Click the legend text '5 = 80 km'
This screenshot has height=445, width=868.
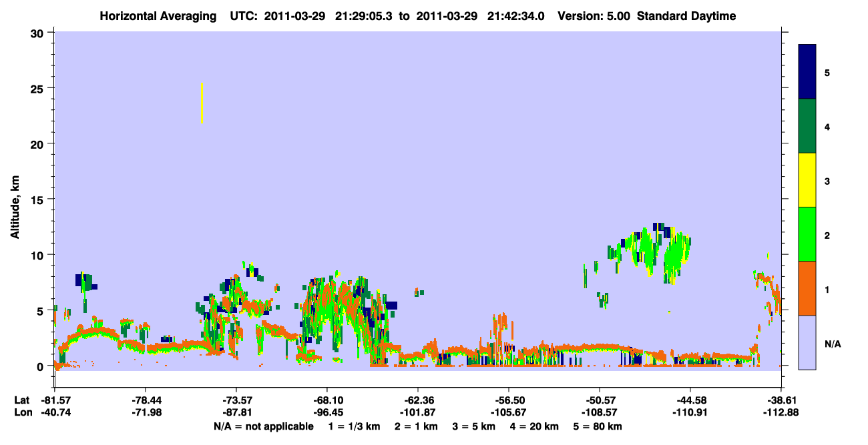598,426
